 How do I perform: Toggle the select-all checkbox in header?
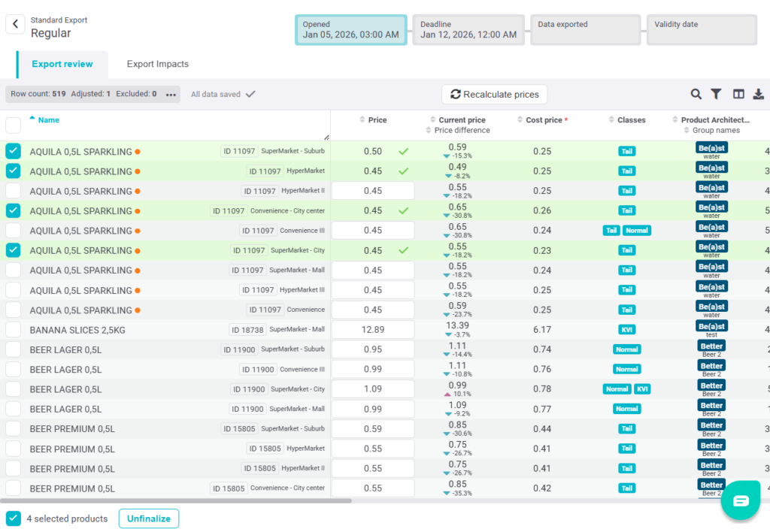point(14,125)
